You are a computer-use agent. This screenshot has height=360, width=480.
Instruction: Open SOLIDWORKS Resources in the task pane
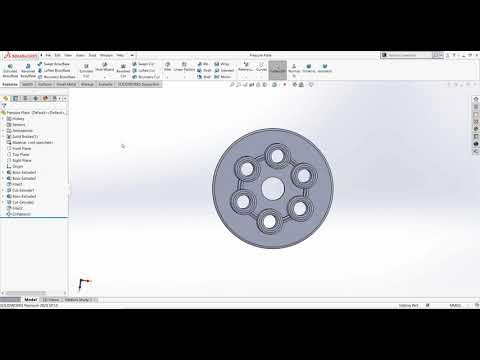(476, 99)
